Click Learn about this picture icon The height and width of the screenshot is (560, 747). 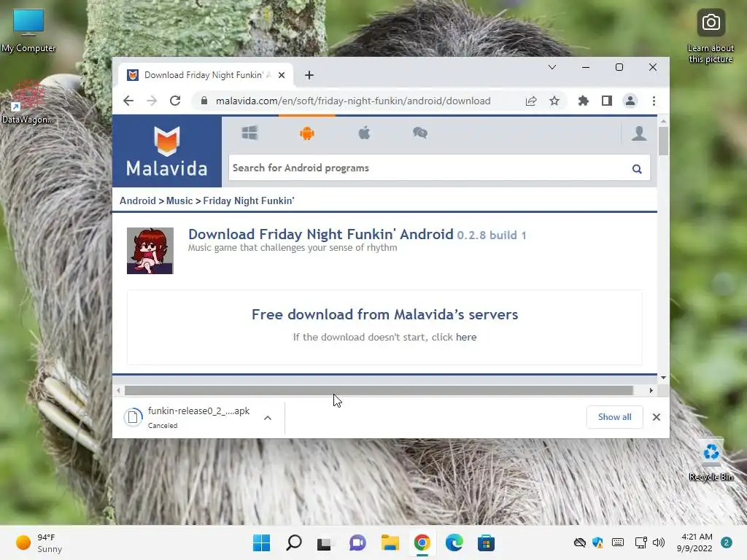[x=711, y=36]
